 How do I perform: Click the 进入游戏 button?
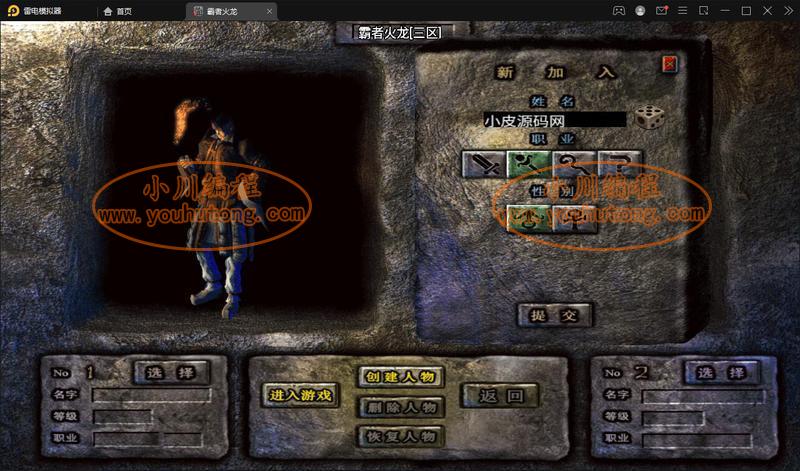tap(300, 395)
